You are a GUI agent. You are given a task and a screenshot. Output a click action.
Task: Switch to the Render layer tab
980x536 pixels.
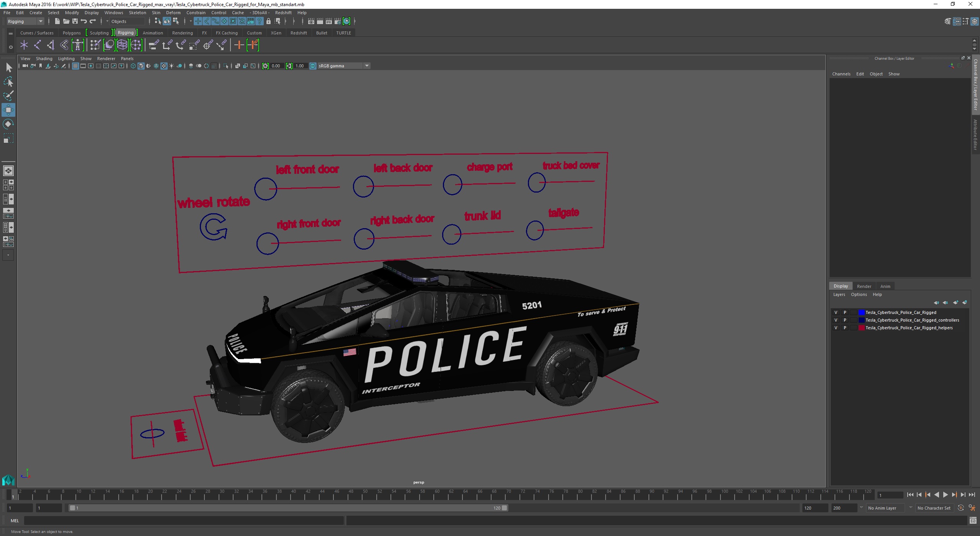pyautogui.click(x=864, y=286)
